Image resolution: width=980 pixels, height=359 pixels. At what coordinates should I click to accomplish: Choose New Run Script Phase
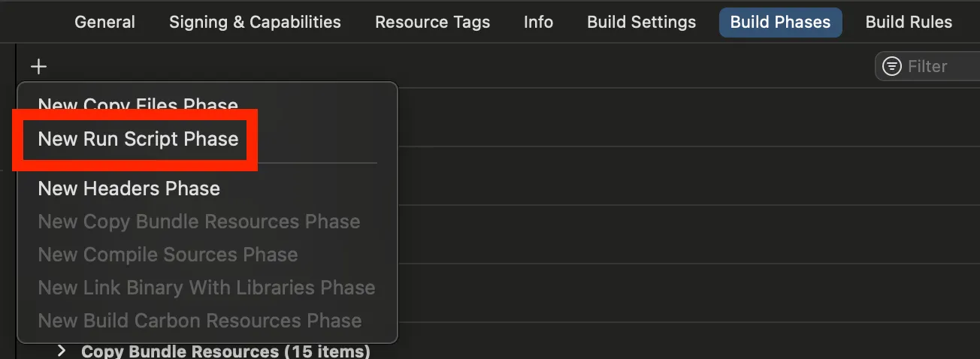(x=138, y=139)
